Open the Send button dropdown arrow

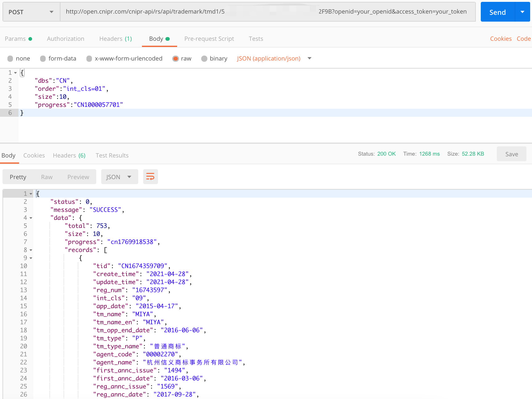pos(522,12)
